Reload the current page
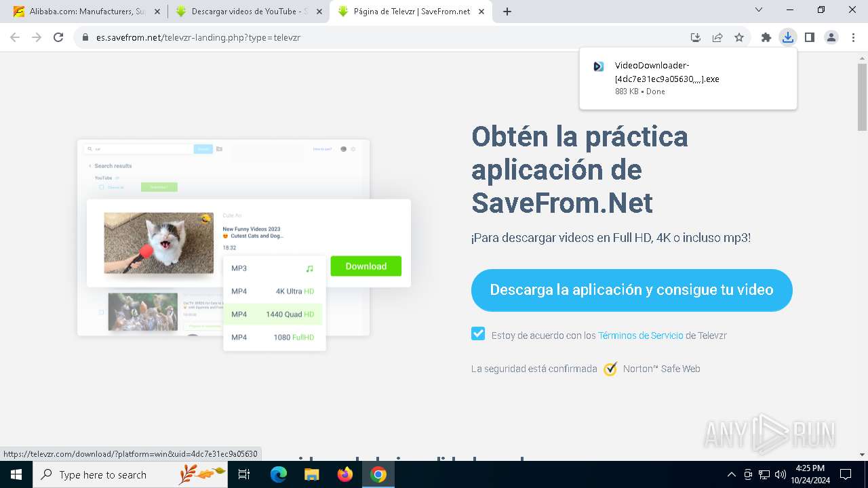Screen dimensions: 868x488 coord(58,37)
